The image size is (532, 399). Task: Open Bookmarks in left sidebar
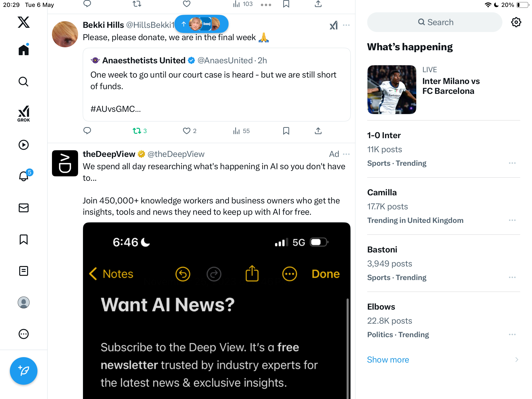tap(24, 239)
